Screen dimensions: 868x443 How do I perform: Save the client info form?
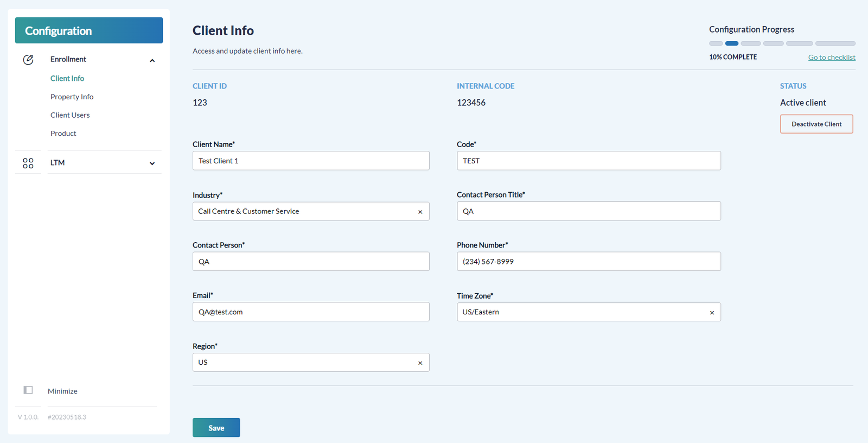216,428
